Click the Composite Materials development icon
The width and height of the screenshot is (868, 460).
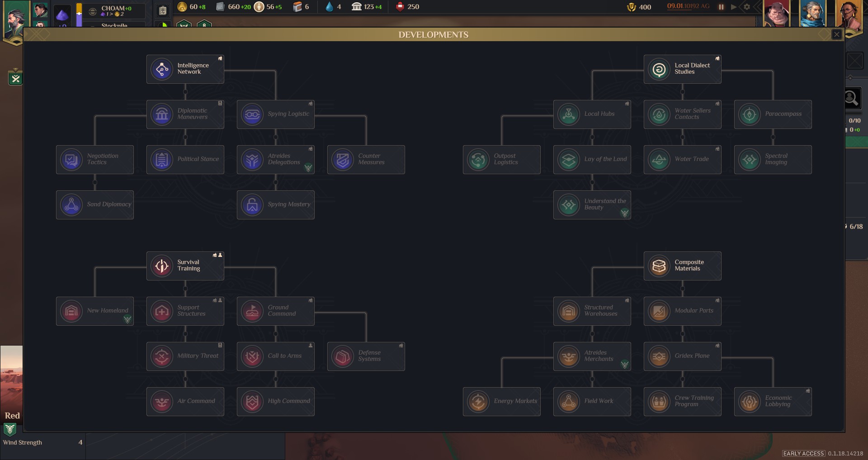coord(659,266)
